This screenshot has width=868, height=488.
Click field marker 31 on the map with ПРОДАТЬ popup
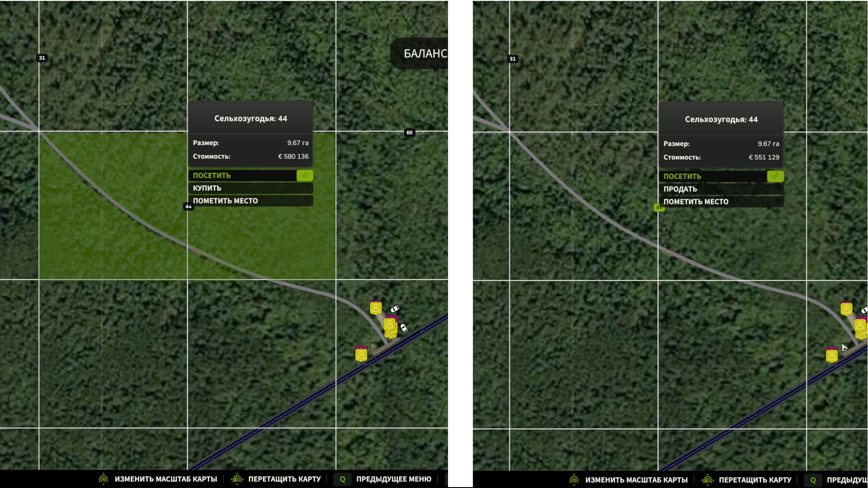click(512, 59)
